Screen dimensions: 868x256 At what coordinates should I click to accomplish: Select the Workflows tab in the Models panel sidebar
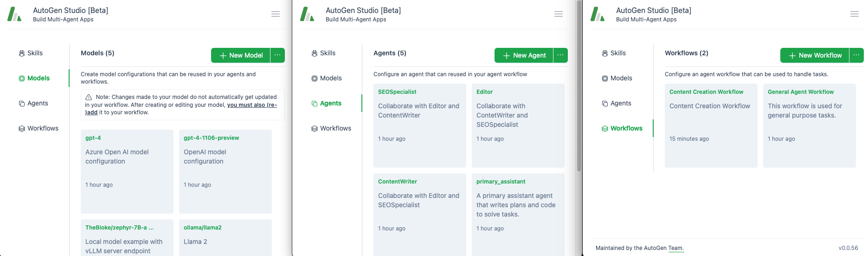(x=43, y=128)
